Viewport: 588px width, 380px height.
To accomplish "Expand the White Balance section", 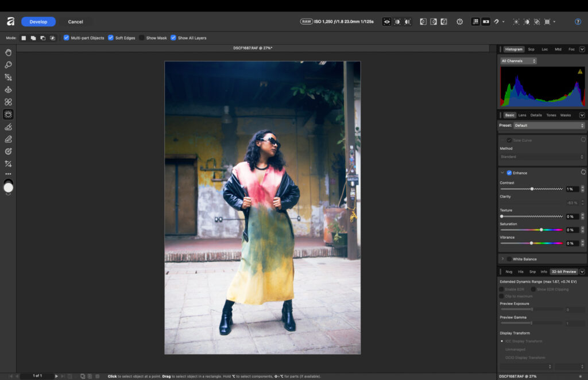I will pyautogui.click(x=502, y=259).
